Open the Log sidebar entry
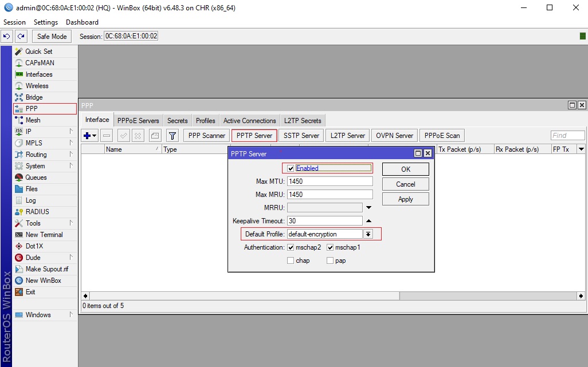The height and width of the screenshot is (367, 588). click(30, 200)
